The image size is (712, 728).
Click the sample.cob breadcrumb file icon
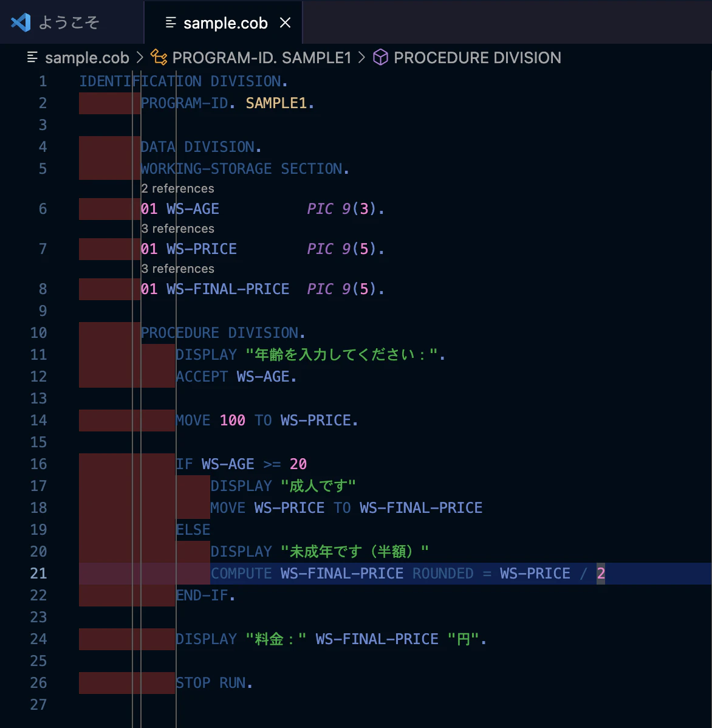[x=32, y=58]
